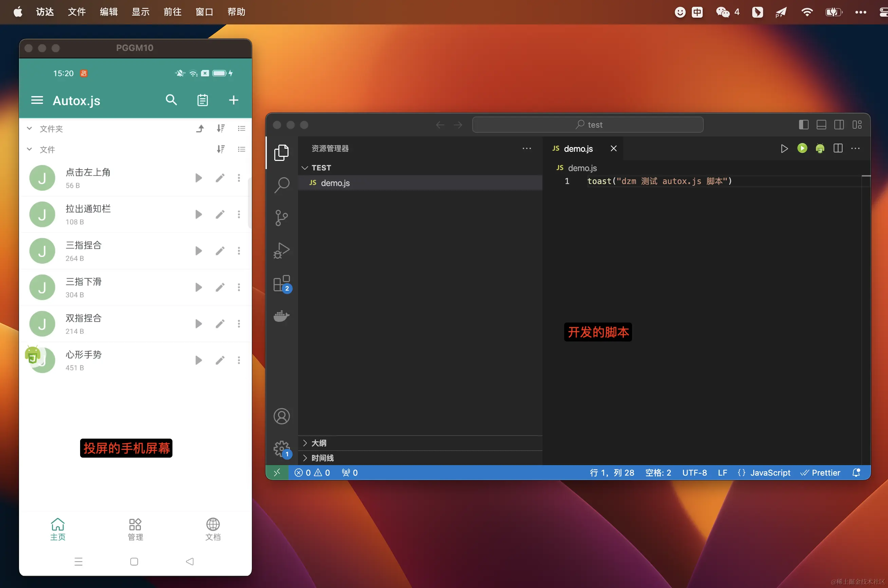Toggle the bottom panel
Image resolution: width=888 pixels, height=588 pixels.
click(x=821, y=125)
